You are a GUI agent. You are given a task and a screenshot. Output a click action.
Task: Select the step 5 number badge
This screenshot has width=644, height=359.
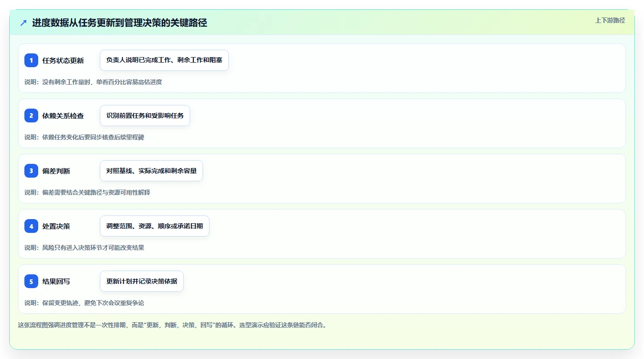click(x=31, y=281)
